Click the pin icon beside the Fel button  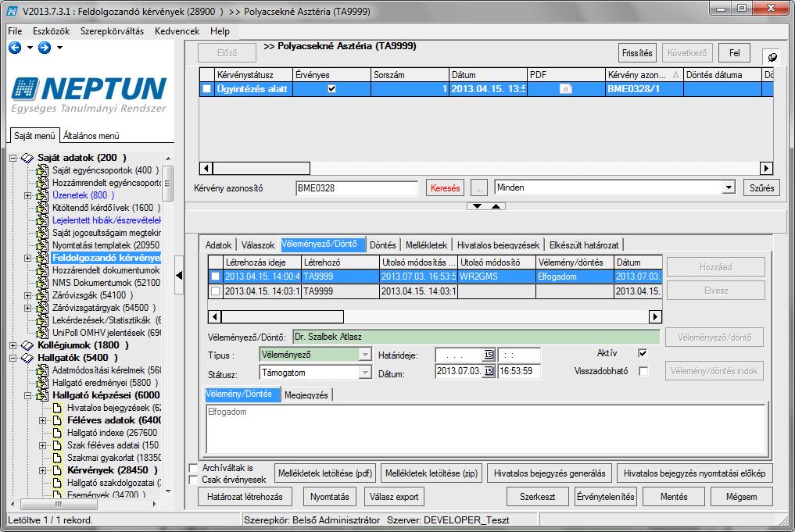772,57
